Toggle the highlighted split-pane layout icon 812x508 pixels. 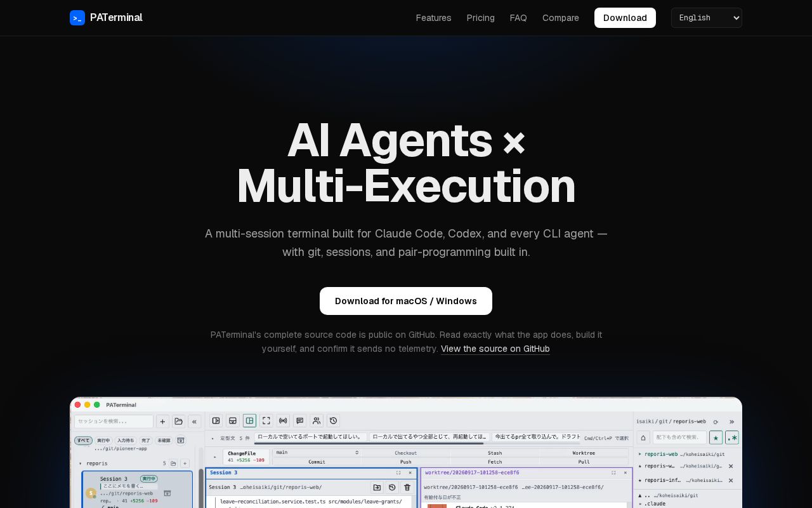[x=249, y=420]
